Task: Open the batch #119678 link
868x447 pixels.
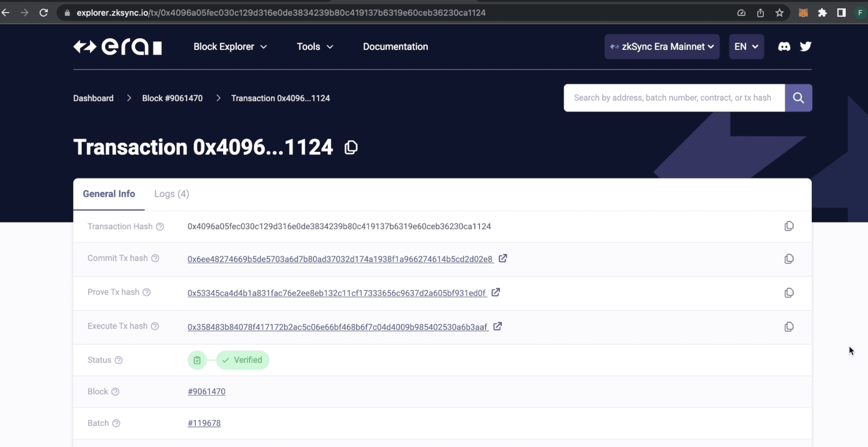Action: coord(204,423)
